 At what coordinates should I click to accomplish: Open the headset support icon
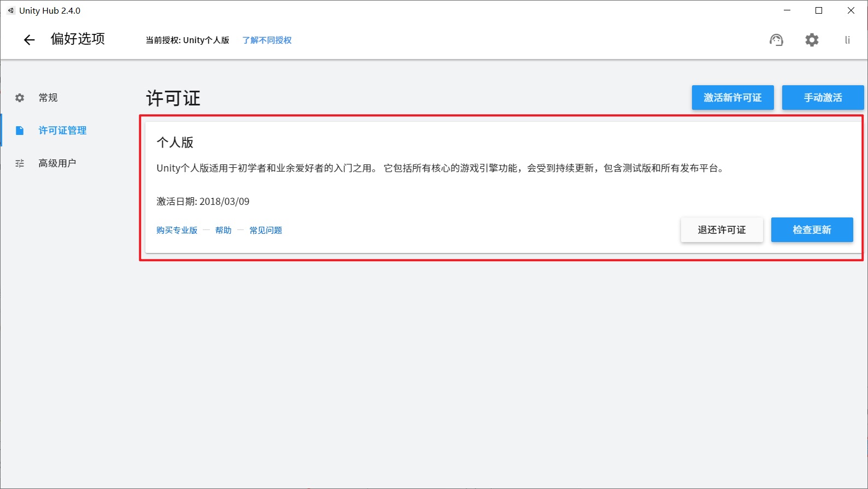click(x=776, y=40)
